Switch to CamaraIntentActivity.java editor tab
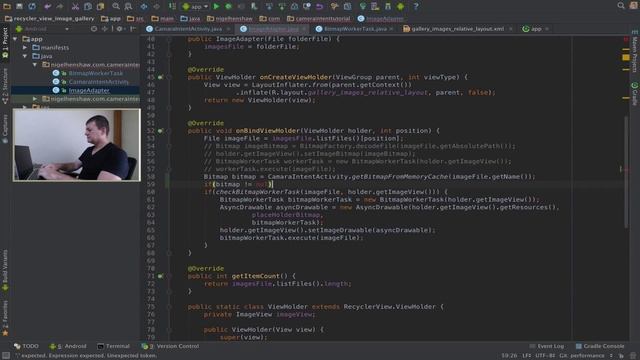Viewport: 640px width, 360px height. coord(188,29)
